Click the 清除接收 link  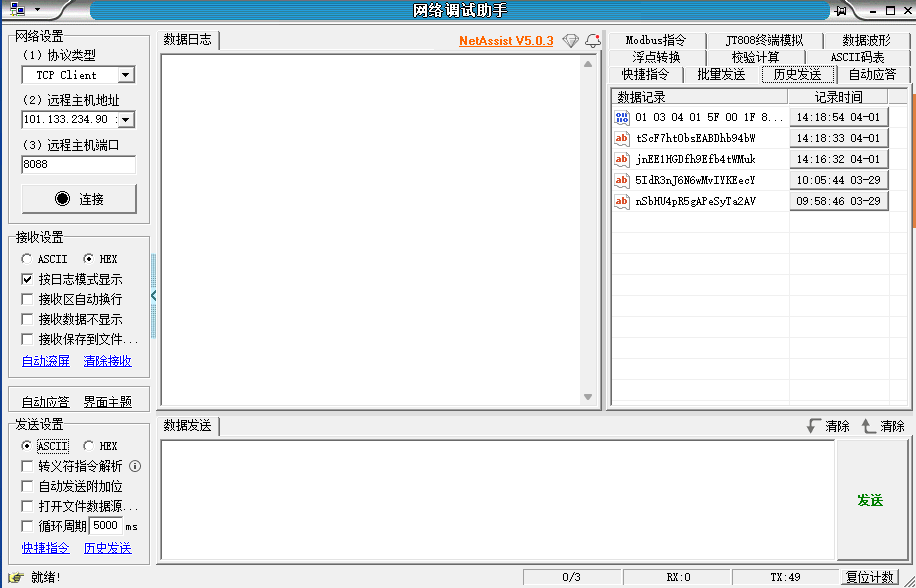107,361
